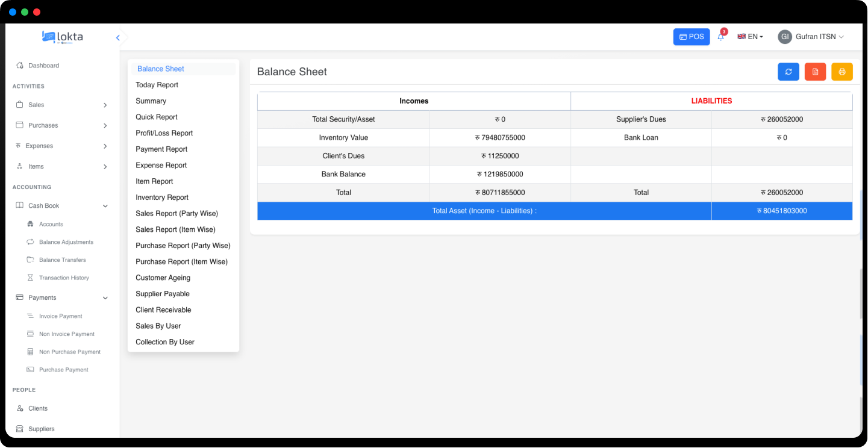Viewport: 868px width, 448px height.
Task: Open Sales Report (Item Wise)
Action: click(x=175, y=229)
